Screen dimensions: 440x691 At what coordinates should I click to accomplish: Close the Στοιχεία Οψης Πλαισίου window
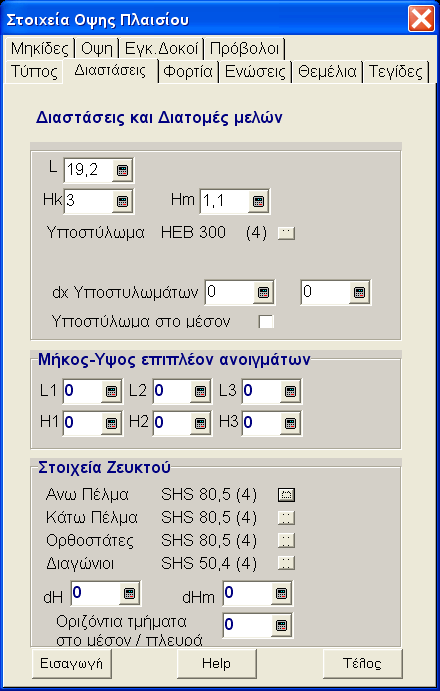pos(421,19)
